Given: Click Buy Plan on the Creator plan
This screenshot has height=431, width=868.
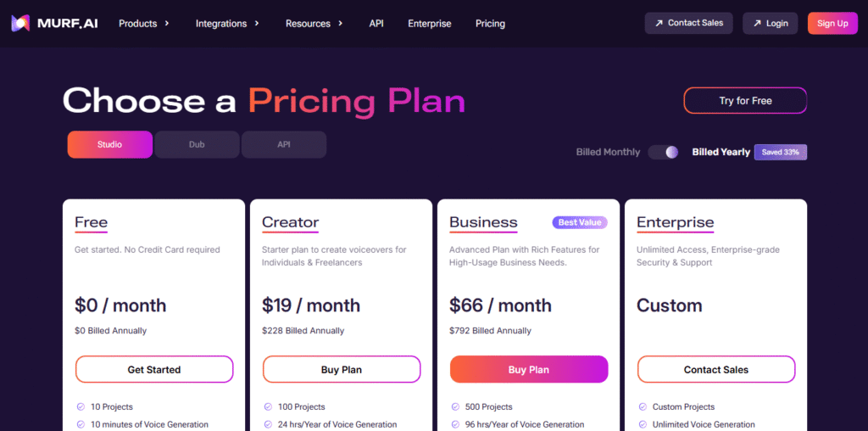Looking at the screenshot, I should click(x=342, y=369).
